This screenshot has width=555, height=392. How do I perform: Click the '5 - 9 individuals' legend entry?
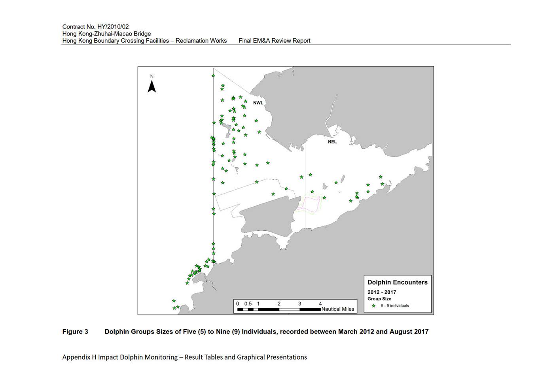pyautogui.click(x=395, y=305)
